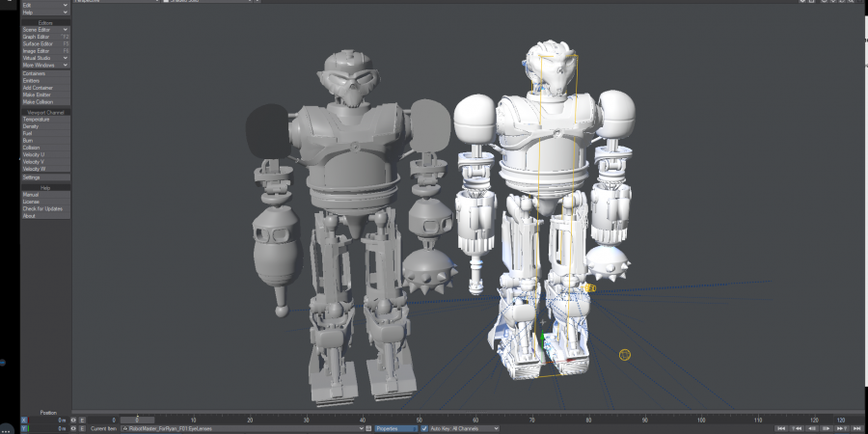Click the timeline frame slider handle at 0

point(137,420)
